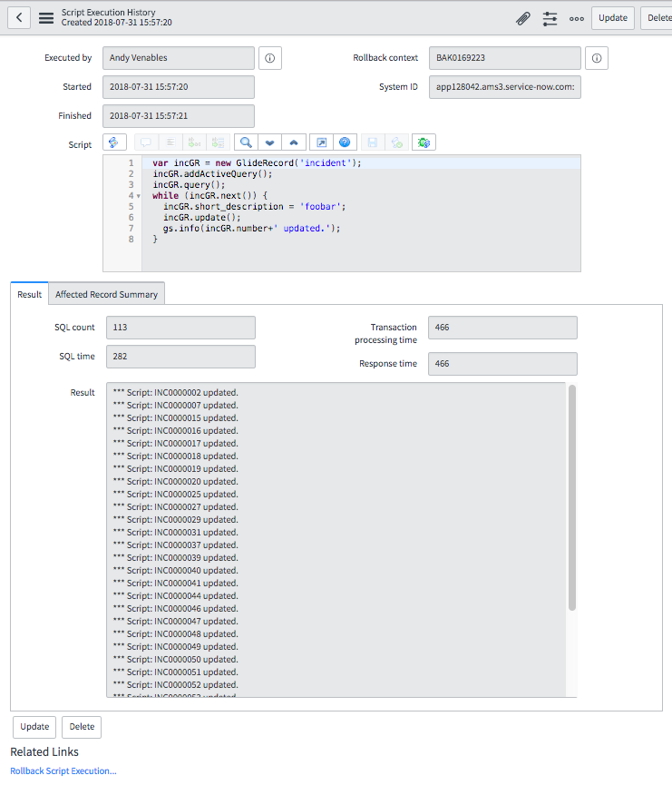The height and width of the screenshot is (785, 672).
Task: Switch to the Result tab
Action: point(30,294)
